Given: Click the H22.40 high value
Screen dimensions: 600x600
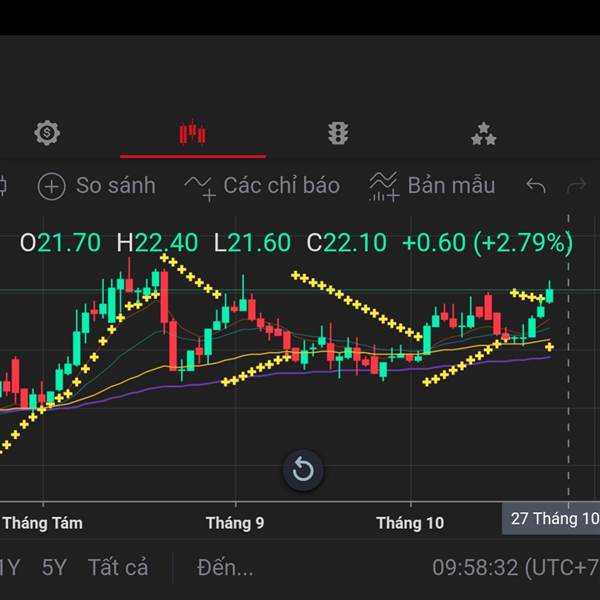Looking at the screenshot, I should 157,243.
